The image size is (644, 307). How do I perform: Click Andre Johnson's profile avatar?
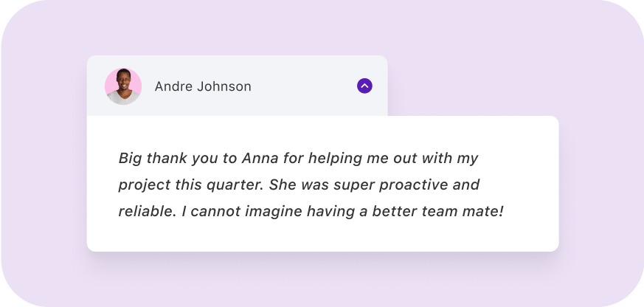tap(123, 86)
